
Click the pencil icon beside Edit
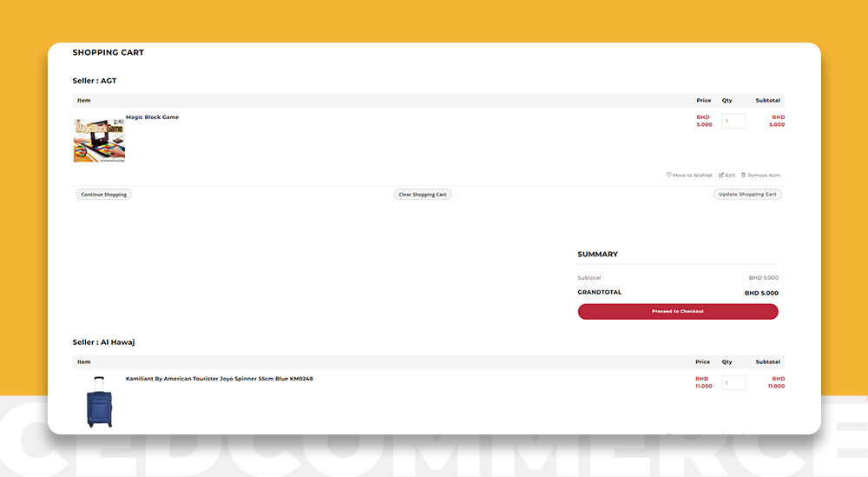point(721,175)
